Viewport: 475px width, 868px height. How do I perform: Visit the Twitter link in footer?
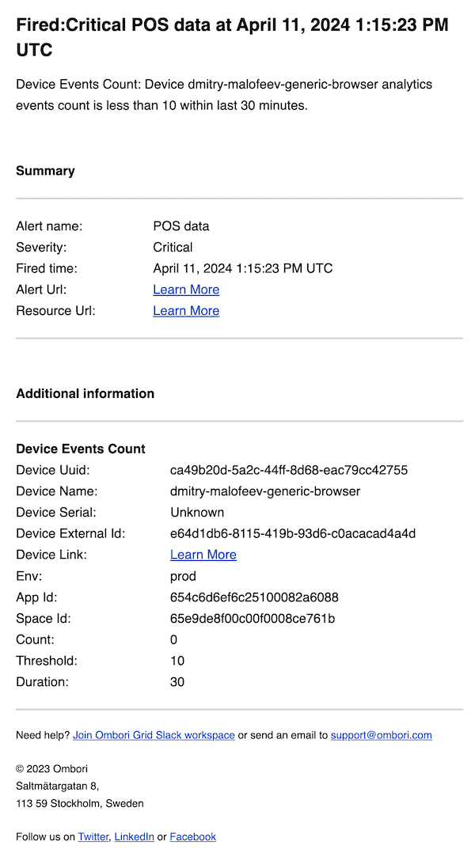click(93, 836)
